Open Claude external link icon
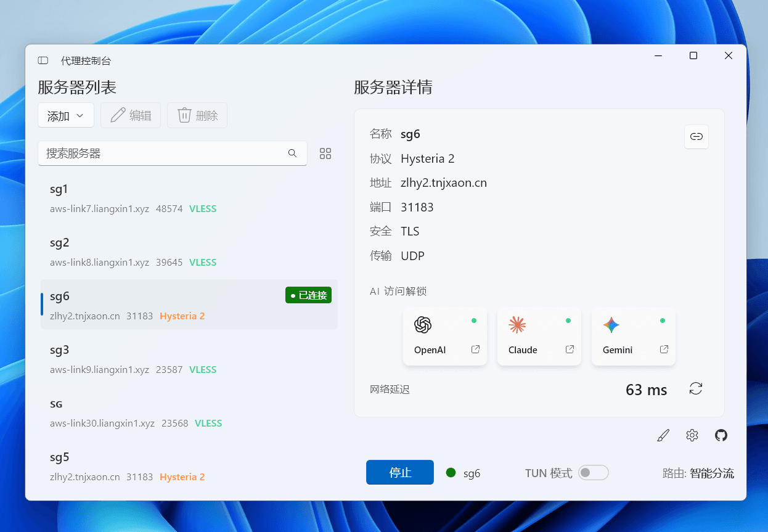The image size is (768, 532). tap(570, 350)
